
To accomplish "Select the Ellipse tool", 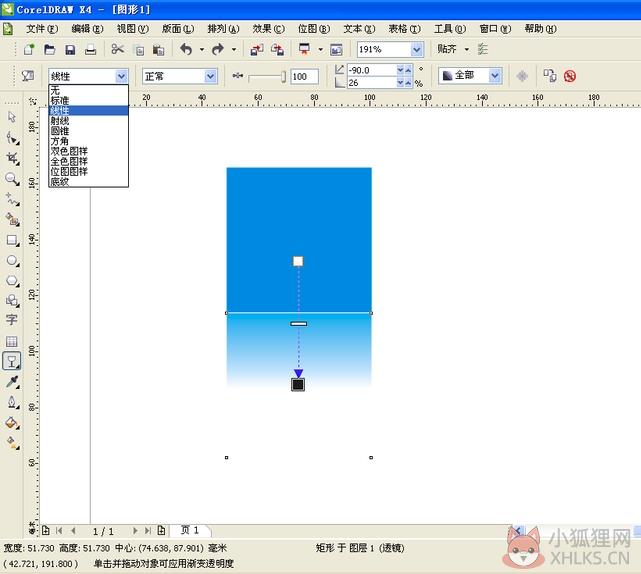I will pos(12,261).
